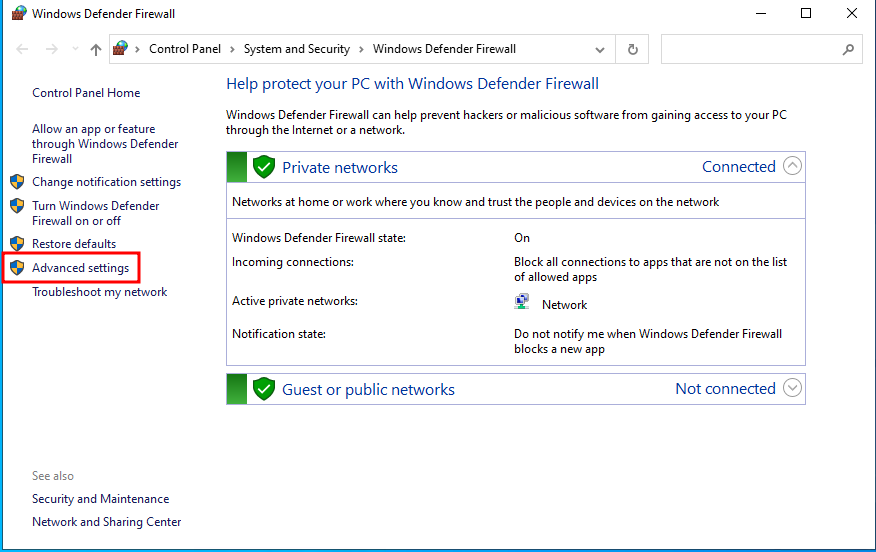Open the Advanced settings link
The width and height of the screenshot is (876, 552).
coord(80,268)
